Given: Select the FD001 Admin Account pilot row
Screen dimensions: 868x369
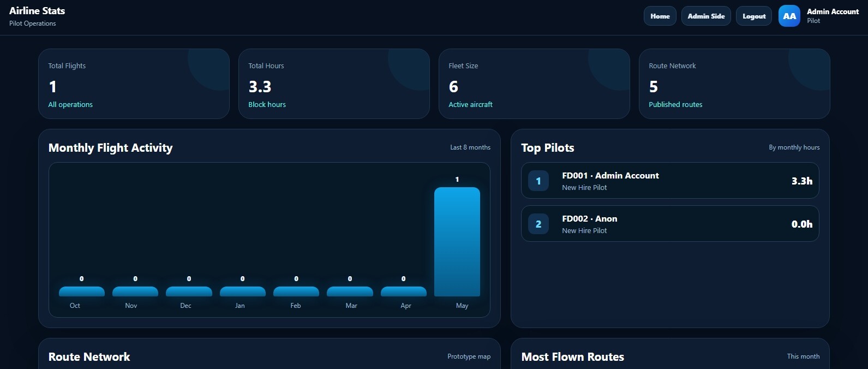Looking at the screenshot, I should tap(670, 181).
